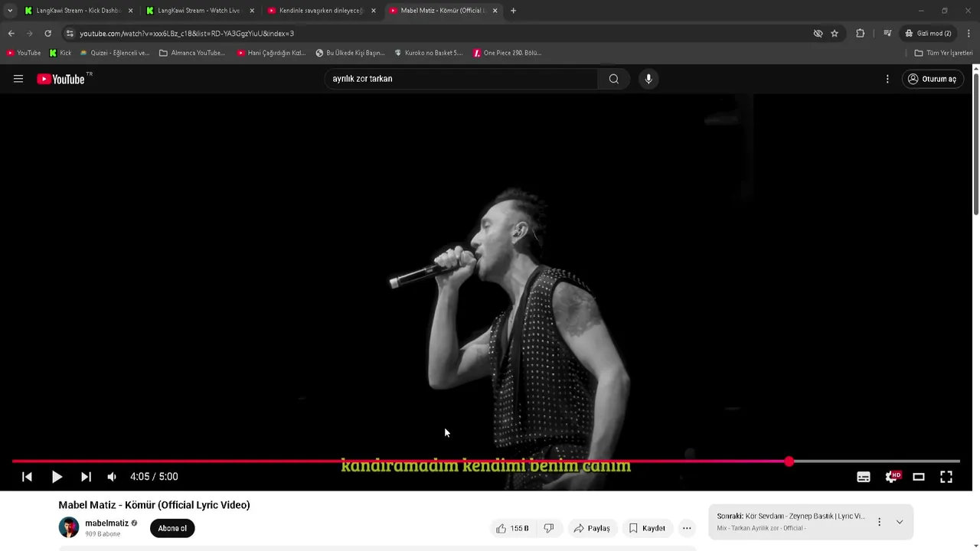Open the mabelmatiz channel avatar

69,527
